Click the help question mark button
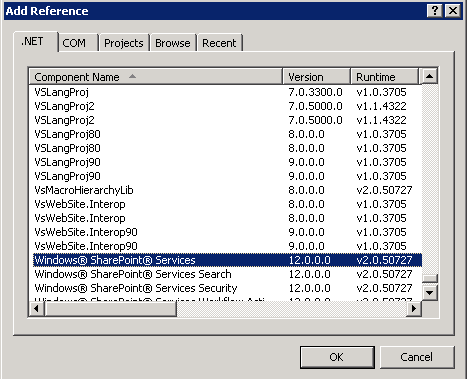The height and width of the screenshot is (379, 467). (x=435, y=11)
